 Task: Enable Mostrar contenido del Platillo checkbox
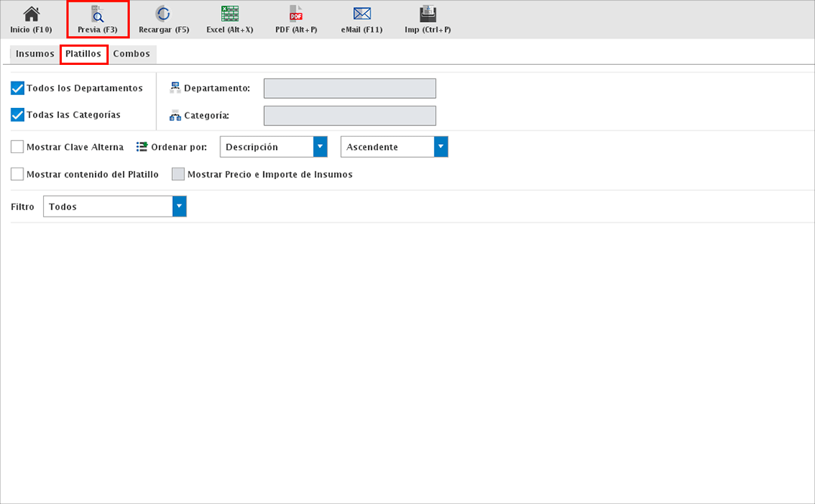[x=18, y=174]
